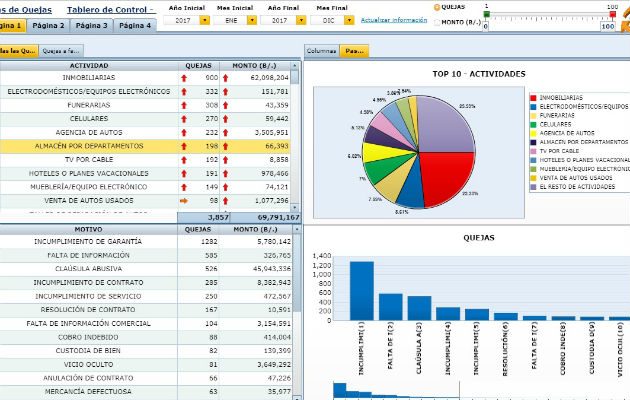Click the range slider track at top right
The image size is (630, 400).
point(550,15)
